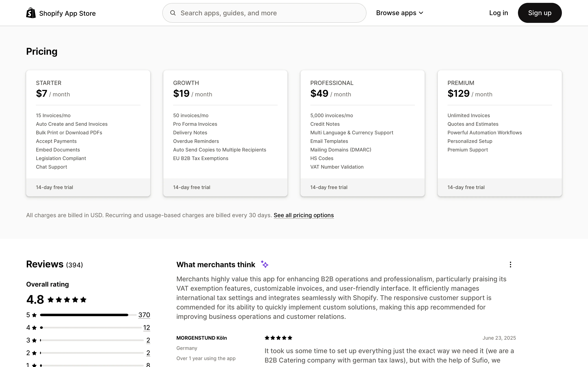Click the star icon beside the 4 rating
This screenshot has width=588, height=367.
[x=34, y=328]
